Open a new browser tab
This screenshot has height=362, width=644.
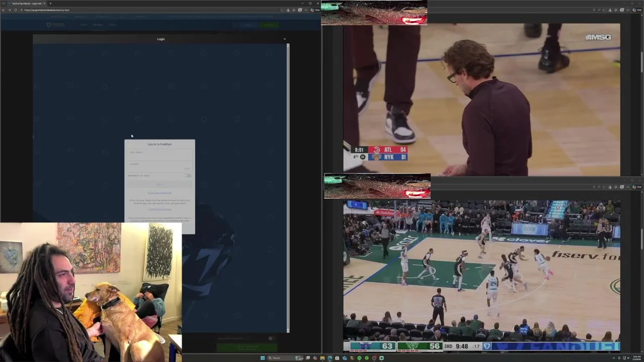click(50, 4)
